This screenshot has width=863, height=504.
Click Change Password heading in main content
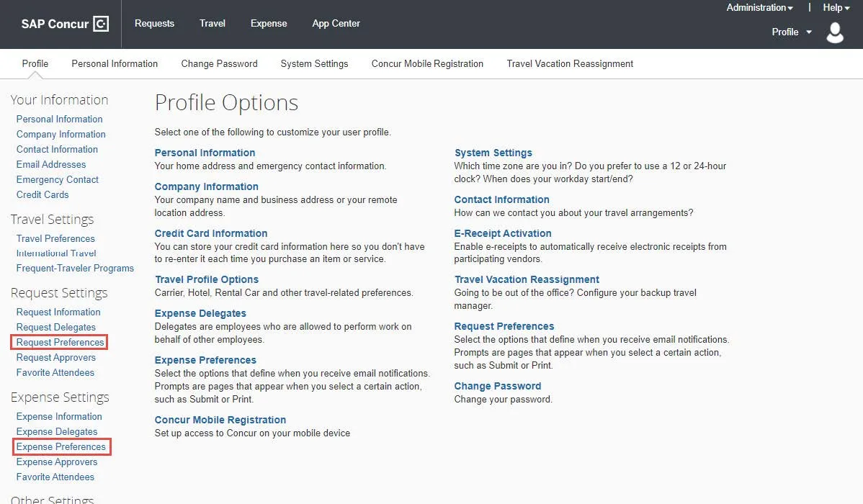click(498, 386)
